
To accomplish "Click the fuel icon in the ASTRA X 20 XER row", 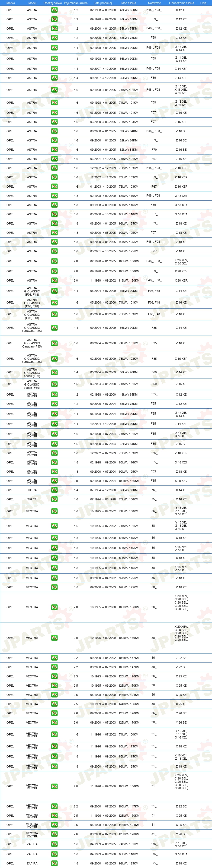I will coord(54,280).
